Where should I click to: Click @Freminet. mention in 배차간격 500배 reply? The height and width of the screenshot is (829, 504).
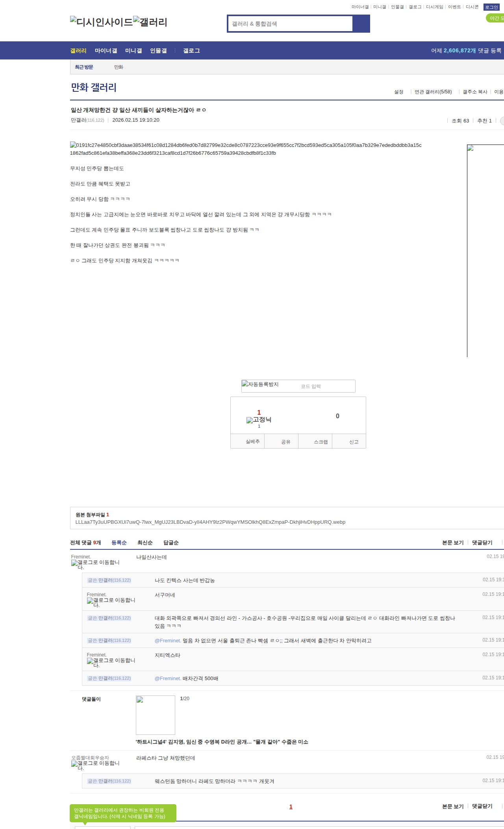point(168,679)
